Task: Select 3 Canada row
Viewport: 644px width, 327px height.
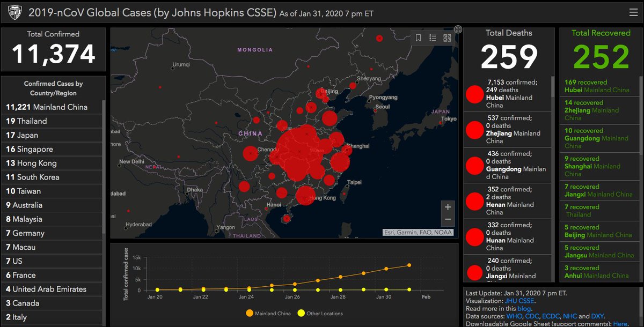Action: point(52,302)
